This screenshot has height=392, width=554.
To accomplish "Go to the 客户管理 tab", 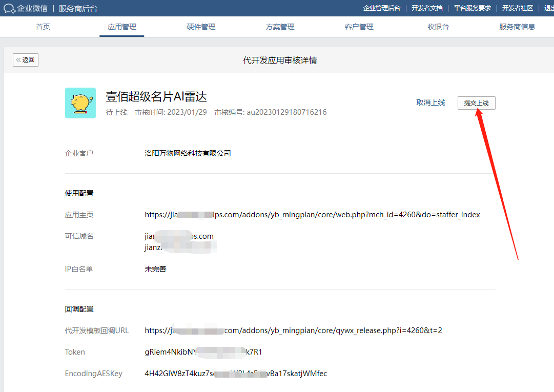I will click(359, 27).
